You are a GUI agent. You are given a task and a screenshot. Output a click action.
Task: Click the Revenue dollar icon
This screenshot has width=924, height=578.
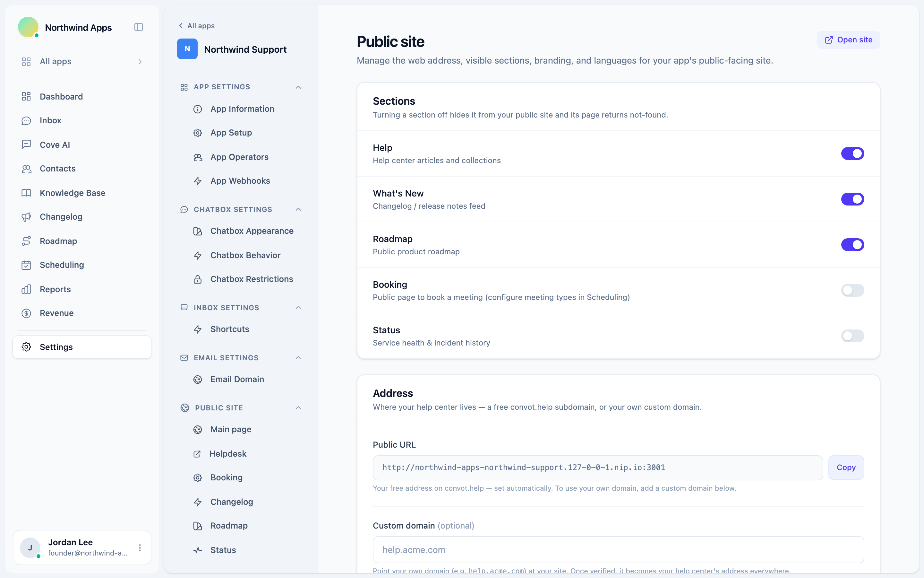pos(26,313)
